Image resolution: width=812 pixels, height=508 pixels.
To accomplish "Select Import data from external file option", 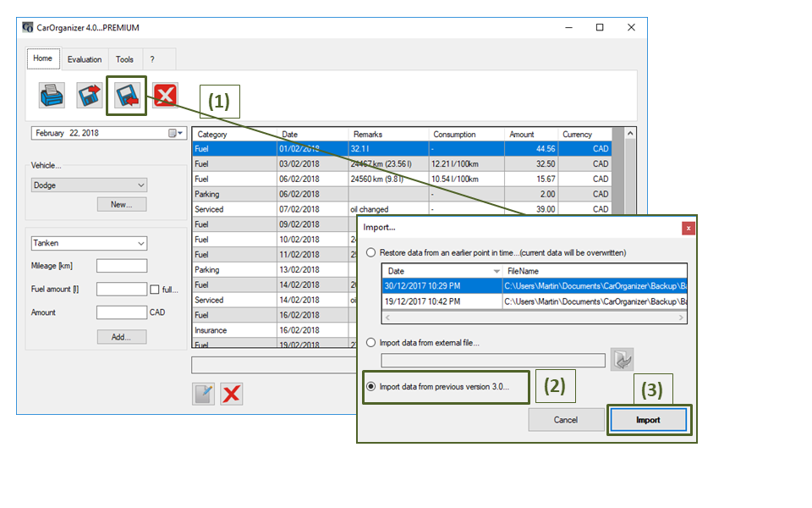I will (x=371, y=342).
